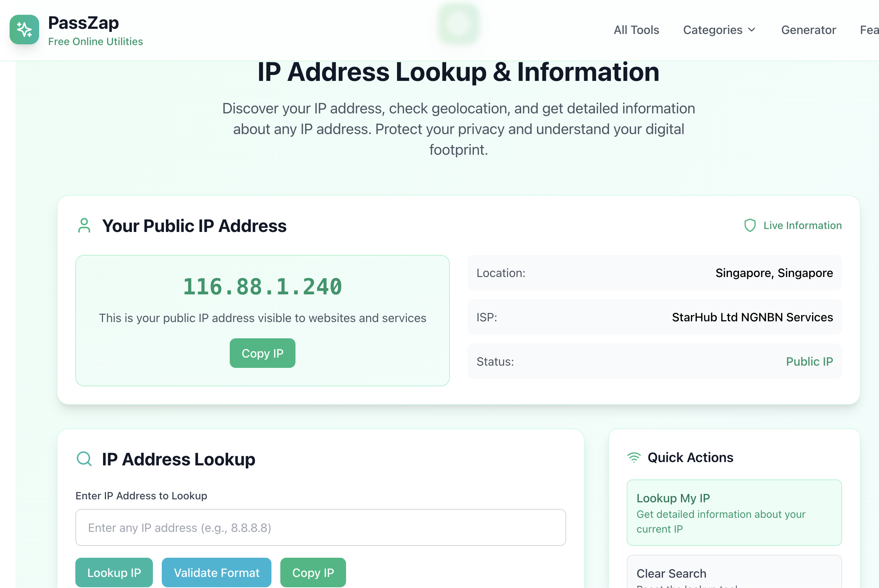
Task: Open the All Tools menu item
Action: coord(636,30)
